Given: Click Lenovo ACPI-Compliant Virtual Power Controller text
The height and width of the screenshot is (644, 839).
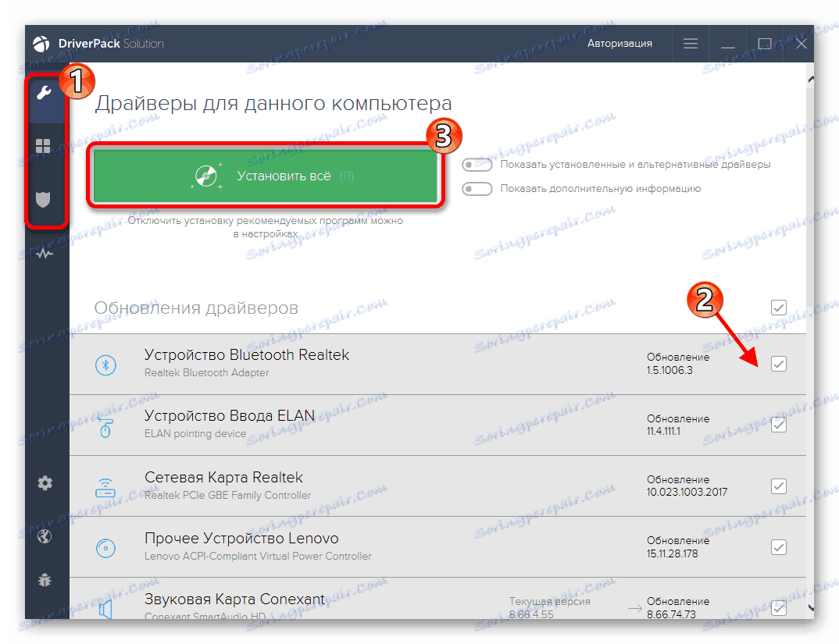Looking at the screenshot, I should (258, 557).
